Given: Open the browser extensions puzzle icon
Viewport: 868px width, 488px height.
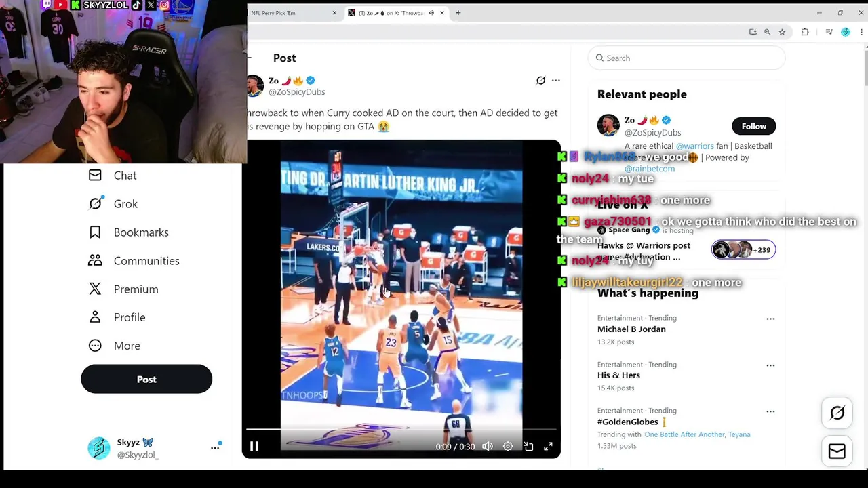Looking at the screenshot, I should [x=805, y=32].
